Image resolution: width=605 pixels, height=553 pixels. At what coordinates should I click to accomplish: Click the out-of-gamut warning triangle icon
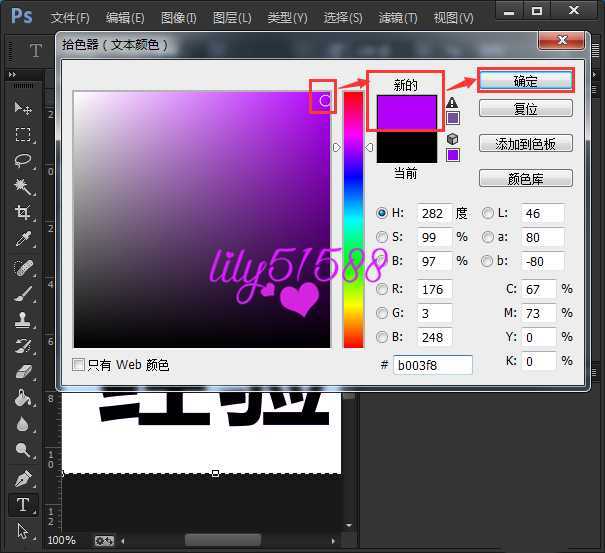[452, 102]
